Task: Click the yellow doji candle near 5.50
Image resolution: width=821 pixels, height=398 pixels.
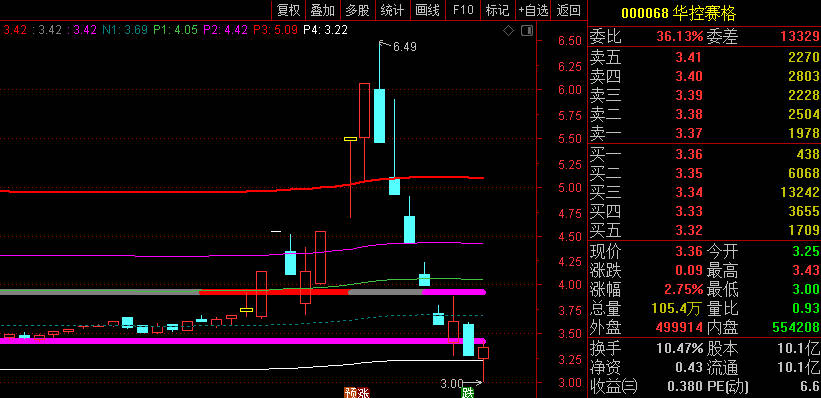Action: tap(350, 139)
